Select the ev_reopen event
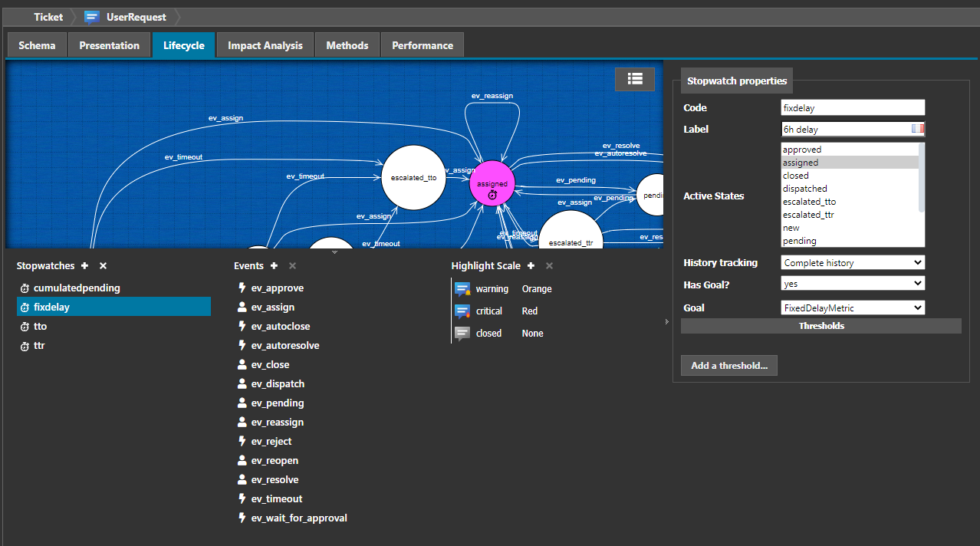Image resolution: width=980 pixels, height=546 pixels. 275,461
